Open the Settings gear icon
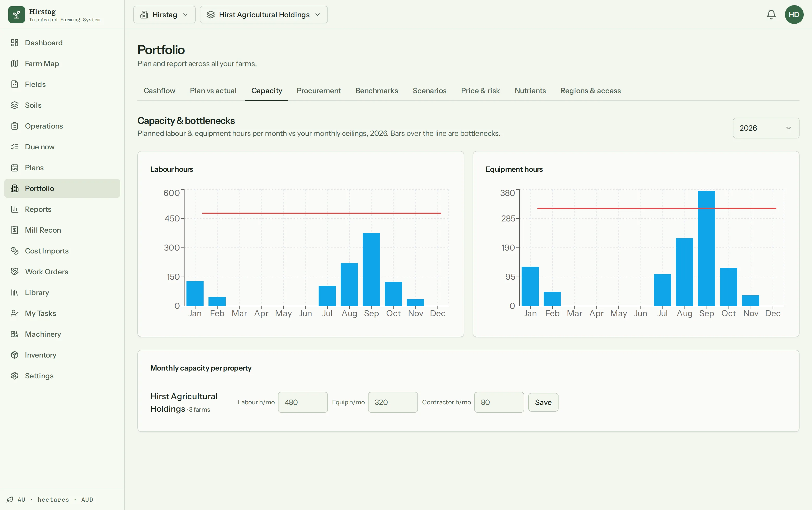812x510 pixels. (15, 376)
